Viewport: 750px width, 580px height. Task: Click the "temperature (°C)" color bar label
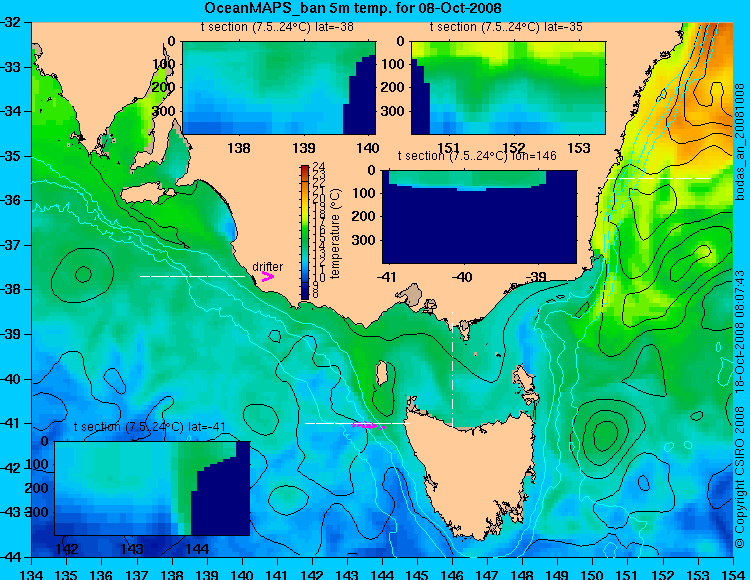[x=335, y=233]
